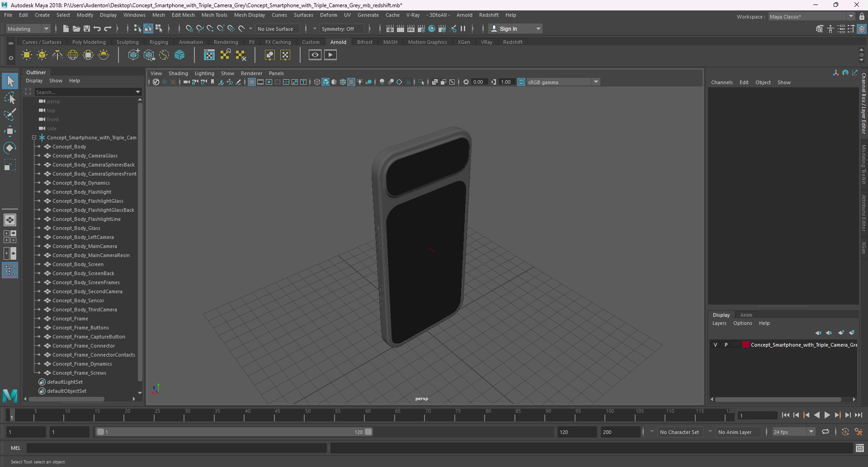Toggle the lock icon beside Workspace

[x=862, y=17]
